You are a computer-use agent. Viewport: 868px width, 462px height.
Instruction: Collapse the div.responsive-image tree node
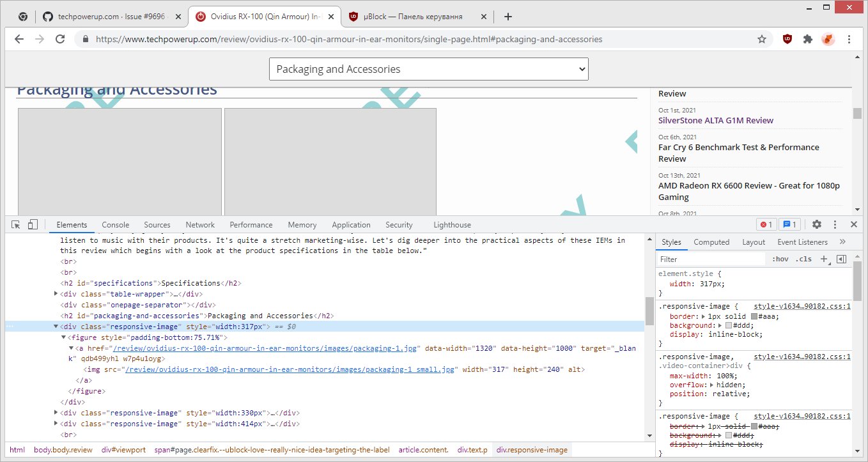[x=56, y=326]
